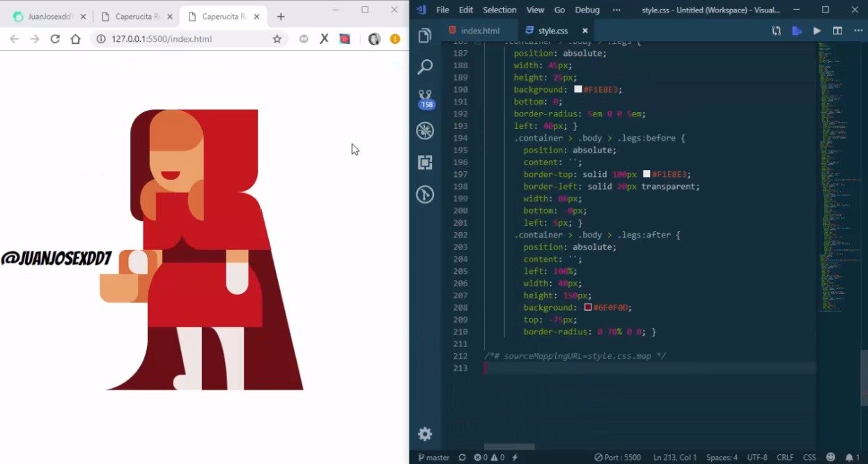Screen dimensions: 868x464
Task: Click the smiley feedback icon
Action: tap(830, 458)
